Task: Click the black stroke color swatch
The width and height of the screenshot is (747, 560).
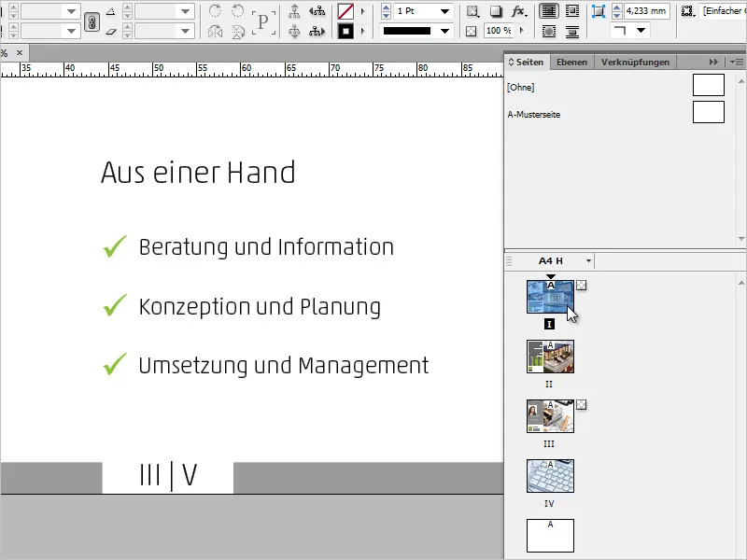Action: 345,32
